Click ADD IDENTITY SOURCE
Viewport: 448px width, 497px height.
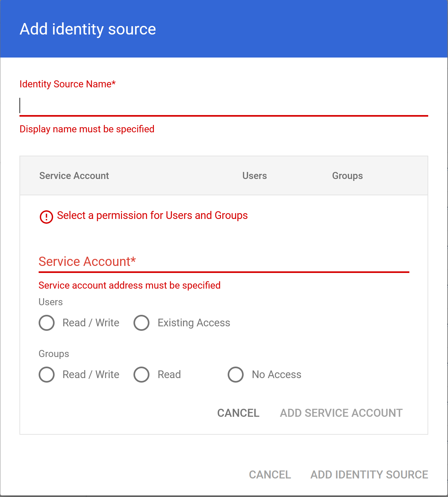pyautogui.click(x=369, y=475)
